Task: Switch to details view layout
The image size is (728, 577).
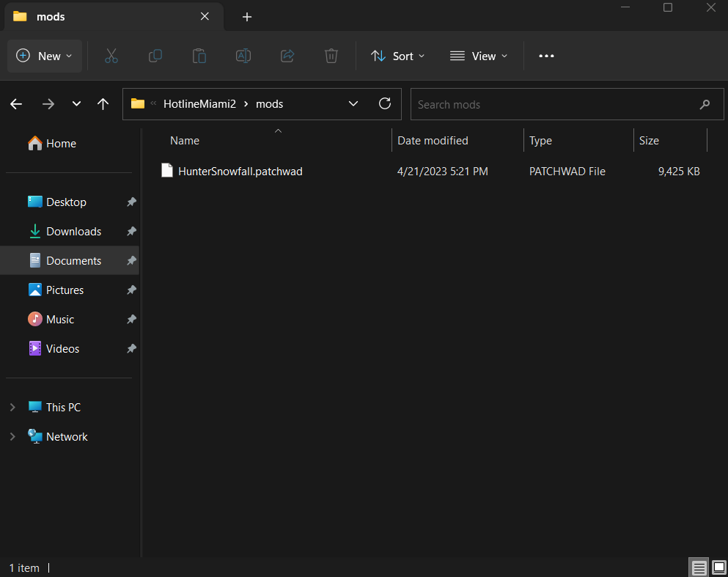Action: 699,567
